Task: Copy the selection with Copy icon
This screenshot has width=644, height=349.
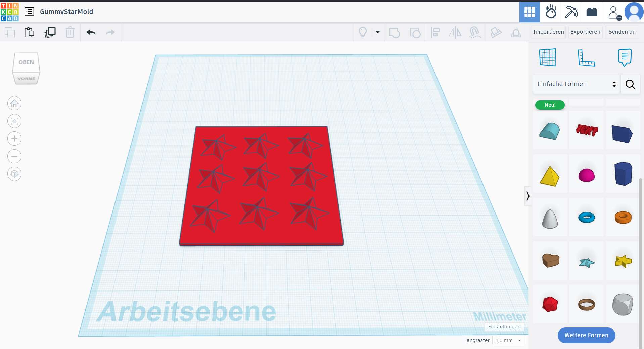Action: point(10,32)
